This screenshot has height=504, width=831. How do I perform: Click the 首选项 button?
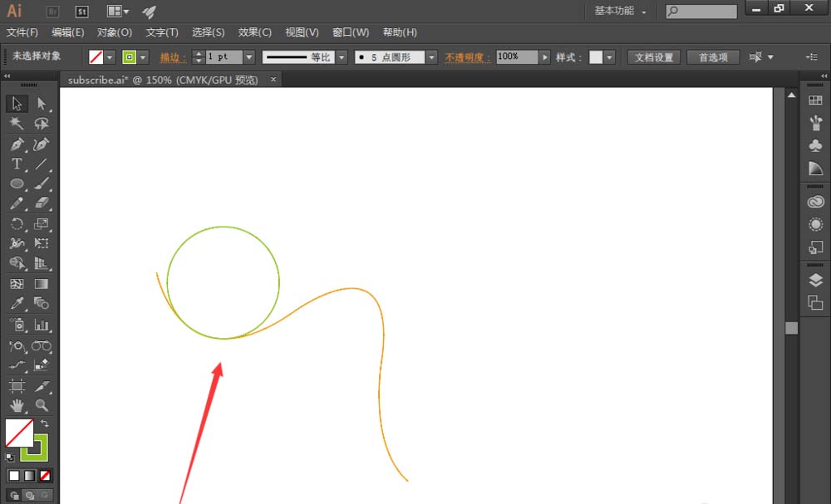point(713,56)
